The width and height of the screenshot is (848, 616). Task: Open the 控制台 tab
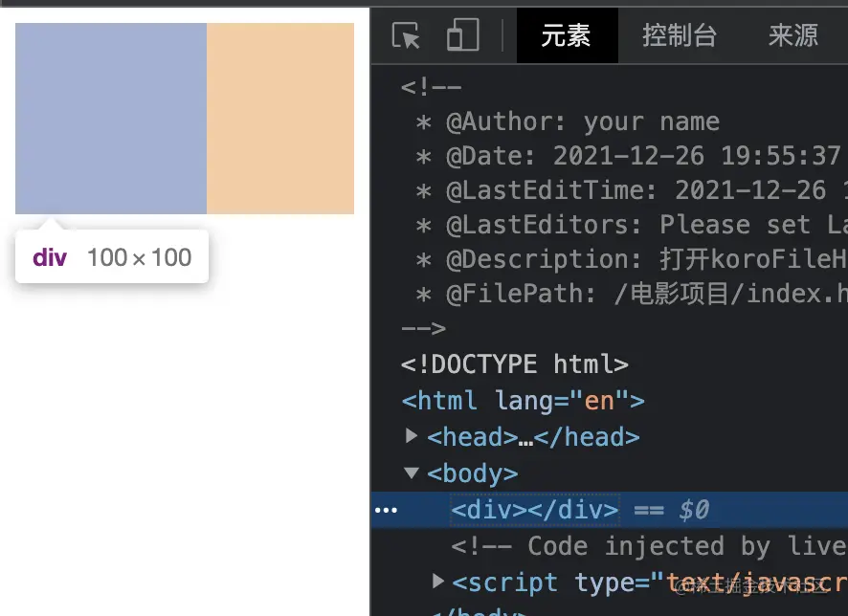[680, 35]
